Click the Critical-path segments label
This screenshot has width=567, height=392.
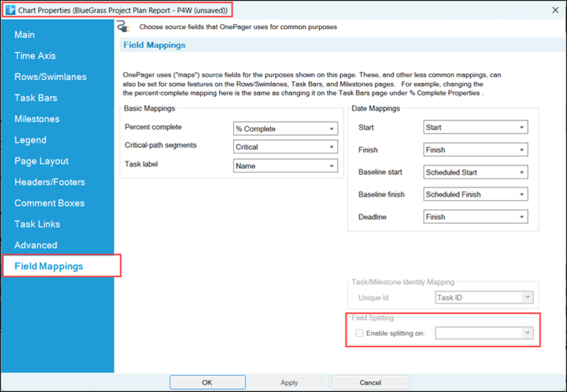tap(161, 145)
